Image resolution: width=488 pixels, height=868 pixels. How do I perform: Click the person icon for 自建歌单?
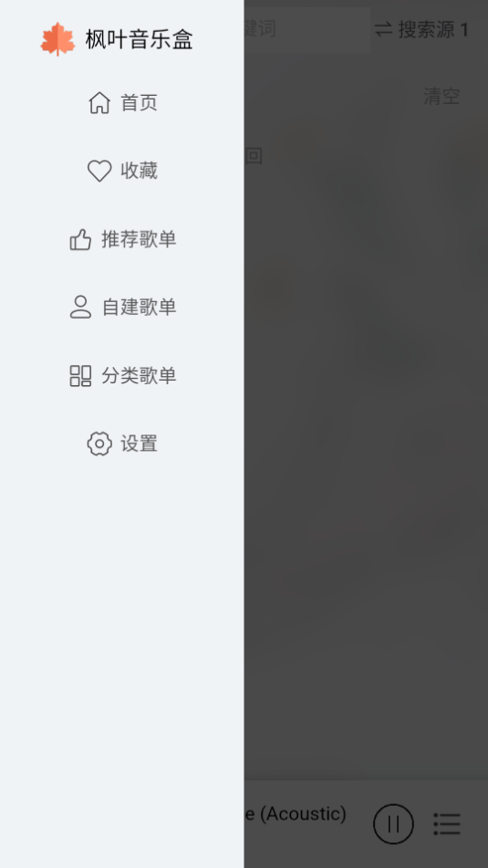(x=80, y=308)
